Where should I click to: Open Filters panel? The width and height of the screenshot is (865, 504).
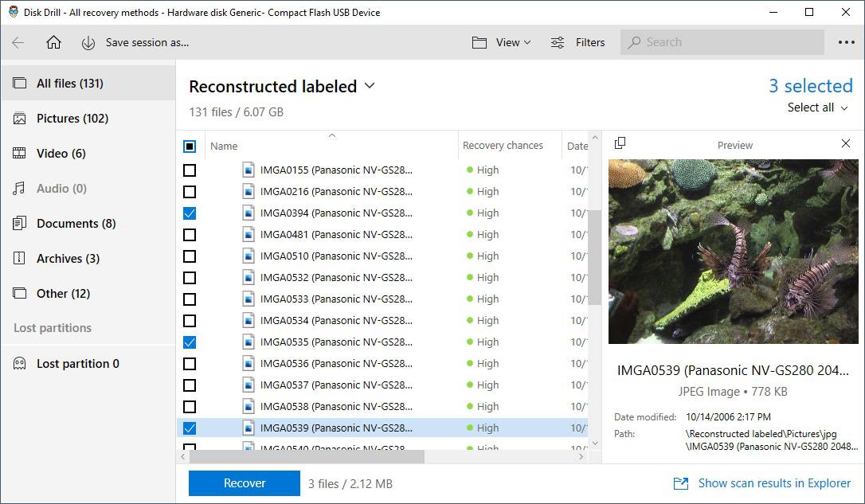(x=578, y=43)
